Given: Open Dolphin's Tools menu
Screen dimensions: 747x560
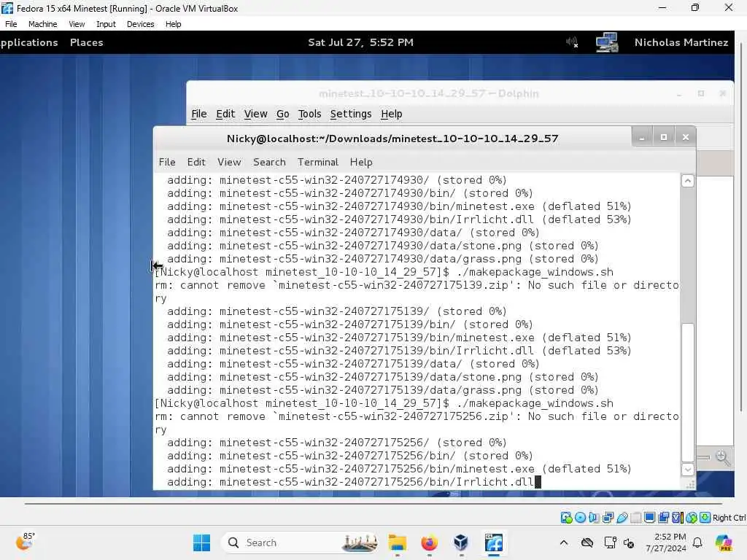Looking at the screenshot, I should pos(309,114).
